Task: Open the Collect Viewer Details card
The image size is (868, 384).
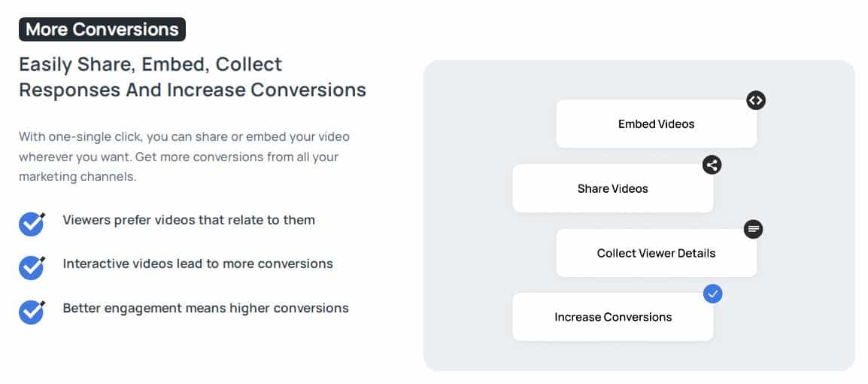Action: coord(656,253)
